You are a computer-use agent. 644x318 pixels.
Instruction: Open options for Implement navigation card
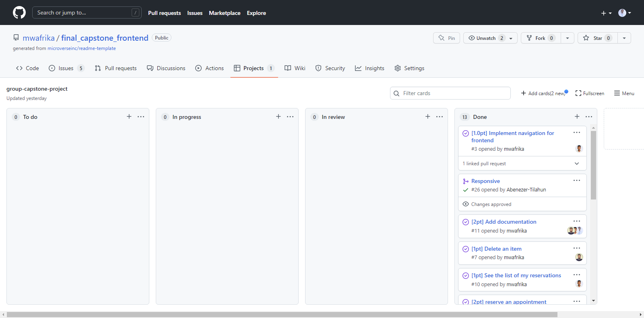(x=577, y=132)
